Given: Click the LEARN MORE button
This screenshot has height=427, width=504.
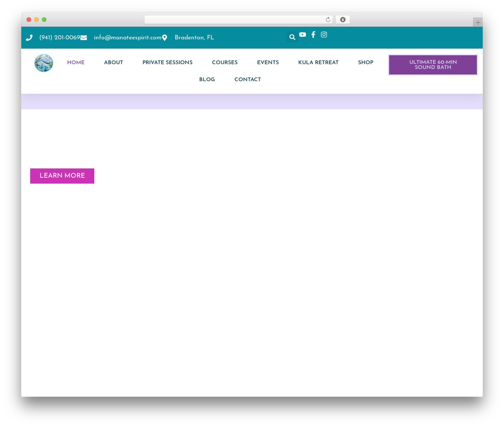Looking at the screenshot, I should point(62,176).
